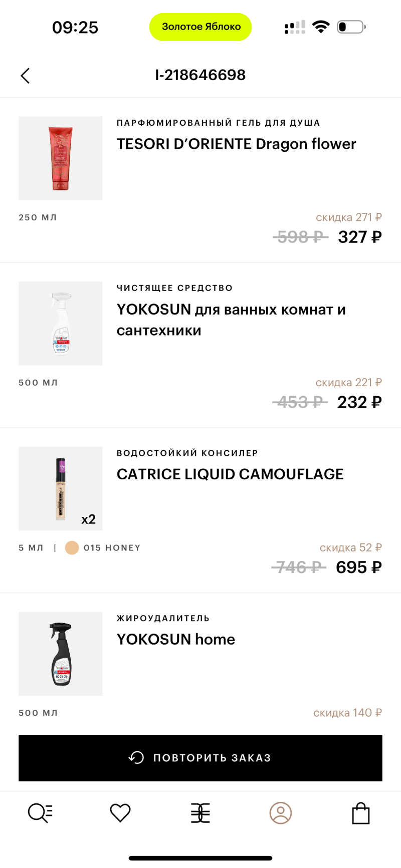Open the profile account tab

click(x=281, y=813)
